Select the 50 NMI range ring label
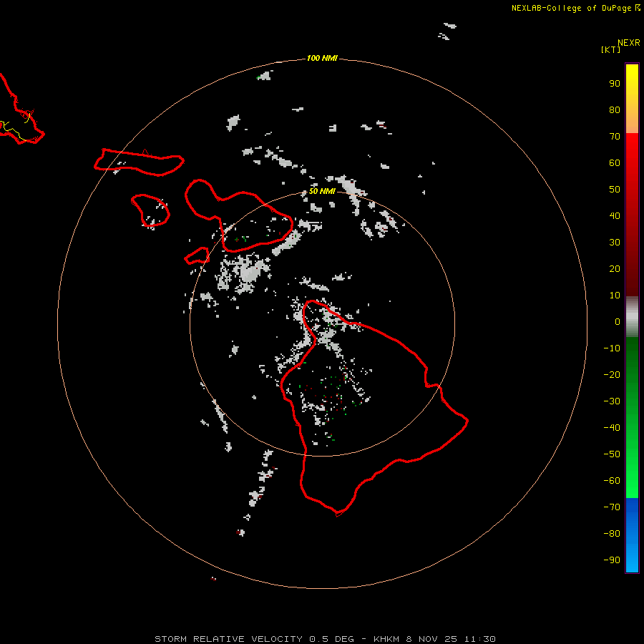 322,191
